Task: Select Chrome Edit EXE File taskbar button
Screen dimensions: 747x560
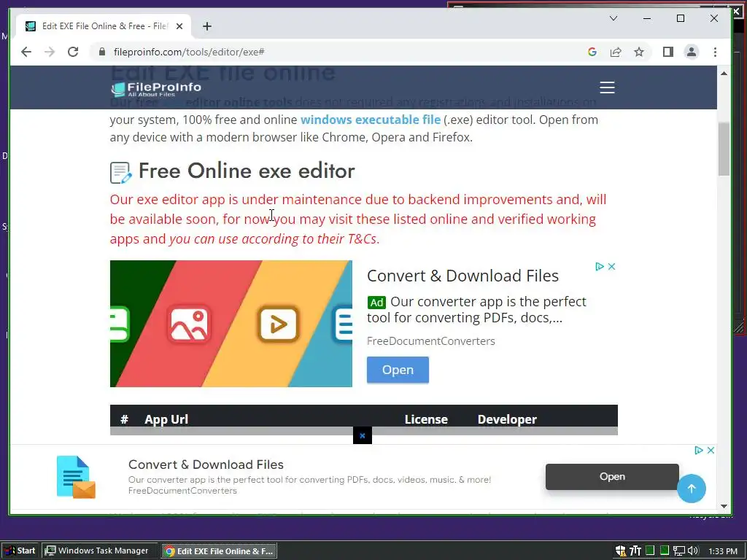Action: (219, 551)
